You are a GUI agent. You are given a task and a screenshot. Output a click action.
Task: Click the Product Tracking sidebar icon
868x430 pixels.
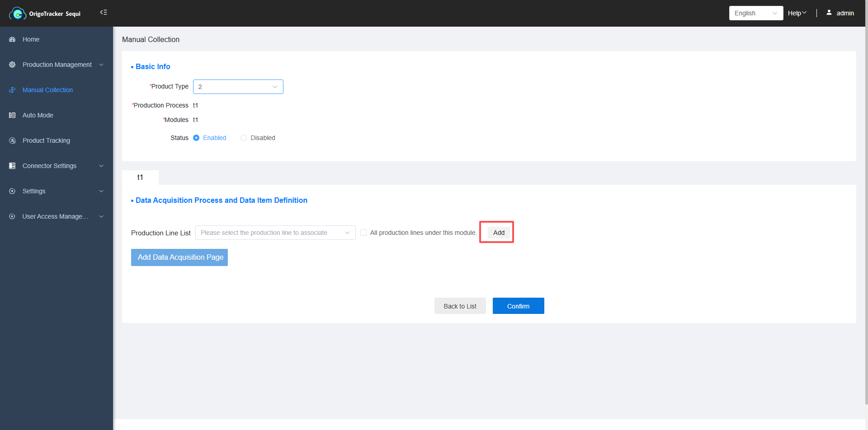[x=12, y=141]
